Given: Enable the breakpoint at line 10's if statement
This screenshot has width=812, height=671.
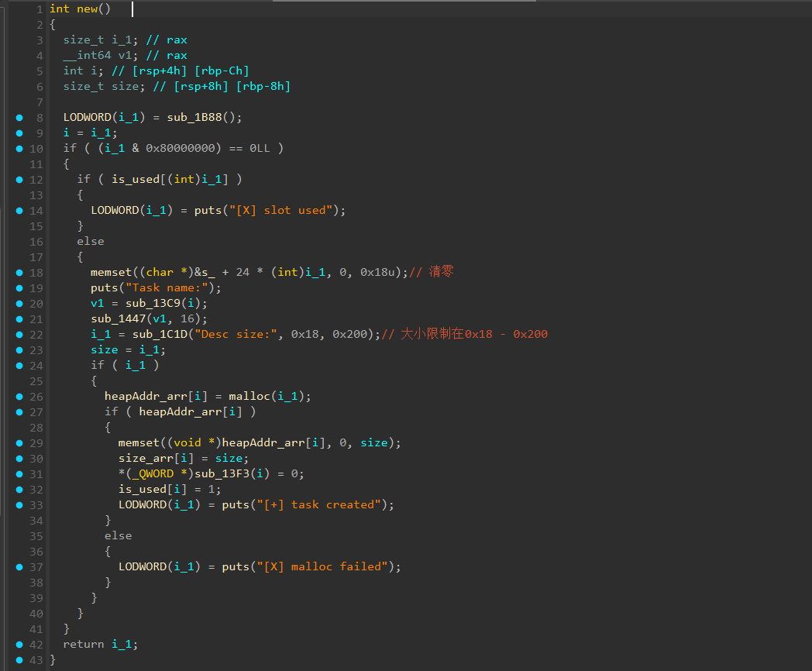Looking at the screenshot, I should 19,149.
